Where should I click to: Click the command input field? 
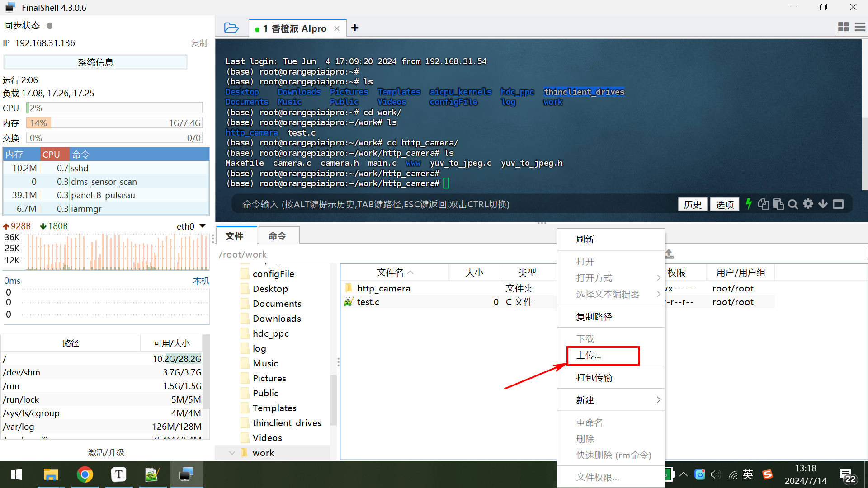[452, 204]
